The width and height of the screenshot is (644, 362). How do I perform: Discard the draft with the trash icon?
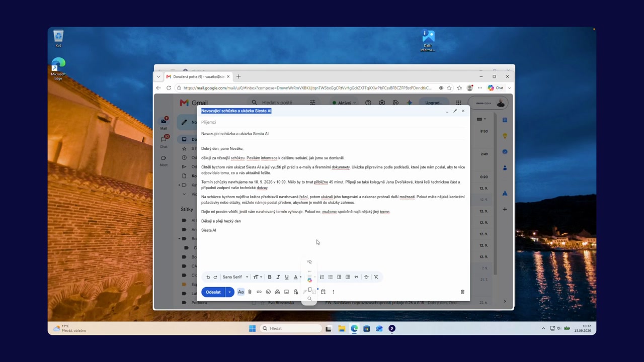pyautogui.click(x=462, y=292)
